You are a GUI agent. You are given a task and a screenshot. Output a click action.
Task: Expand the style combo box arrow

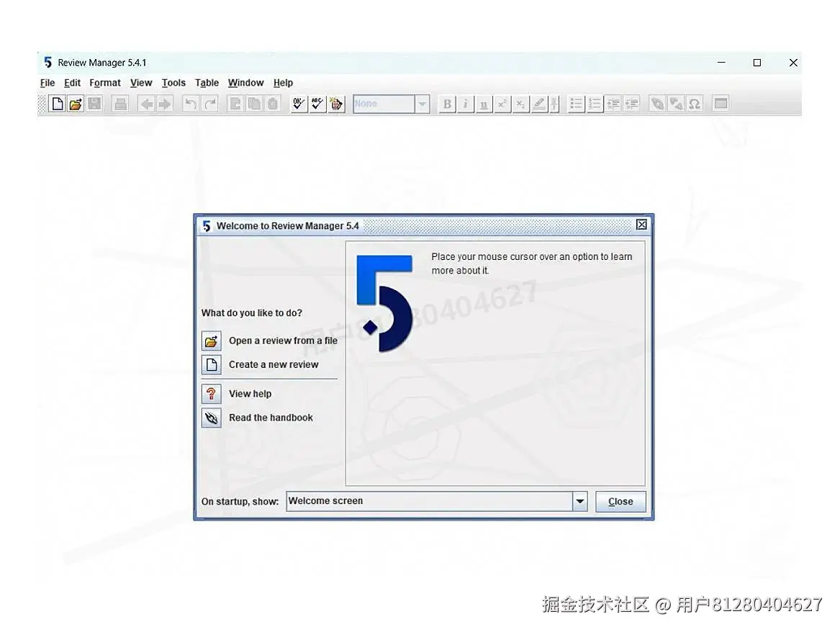(x=422, y=104)
